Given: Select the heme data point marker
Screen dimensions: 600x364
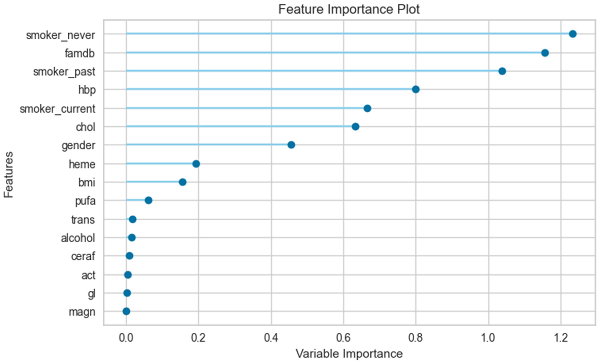Looking at the screenshot, I should coord(196,164).
